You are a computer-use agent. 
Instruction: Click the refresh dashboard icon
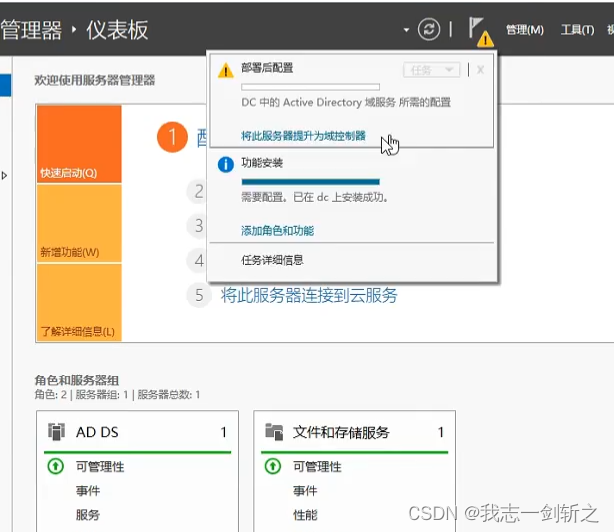[x=428, y=29]
